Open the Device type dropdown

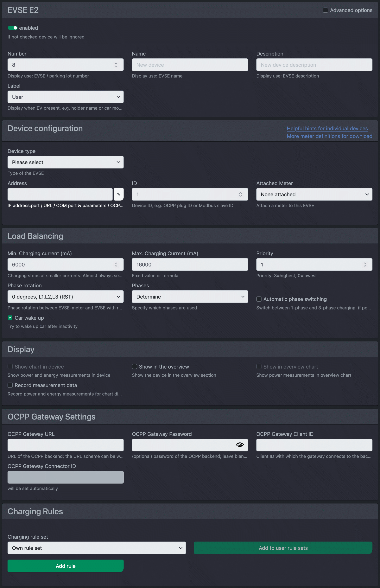[65, 162]
